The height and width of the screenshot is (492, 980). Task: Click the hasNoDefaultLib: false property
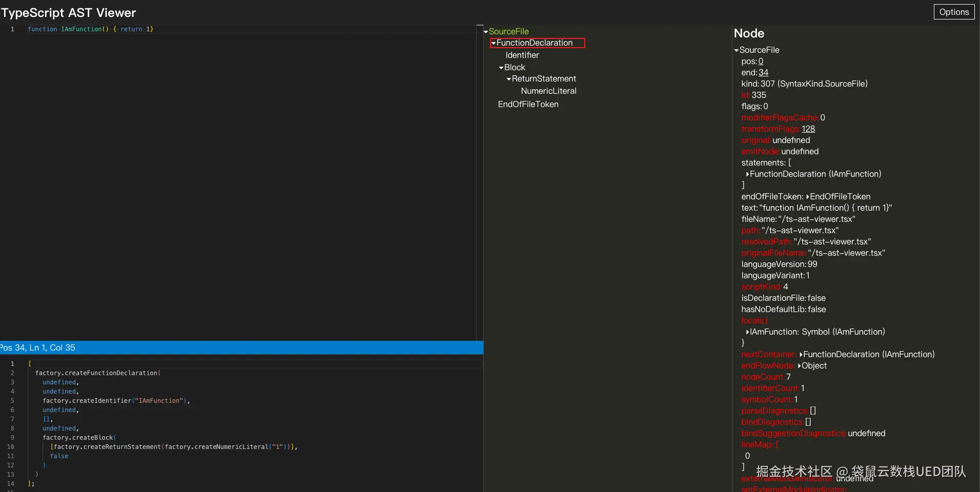click(x=783, y=310)
